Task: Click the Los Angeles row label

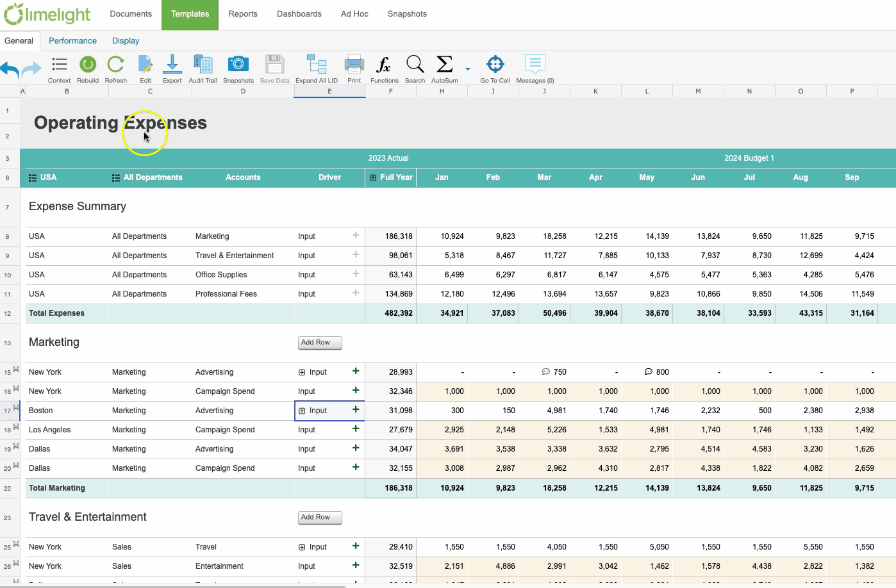Action: tap(50, 430)
